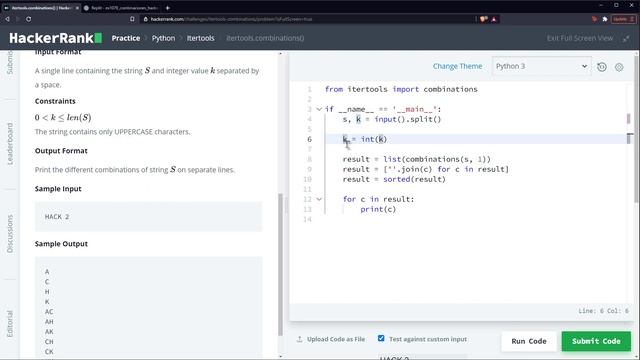Screen dimensions: 640x360
Task: Go to Practice breadcrumb link
Action: pyautogui.click(x=126, y=38)
